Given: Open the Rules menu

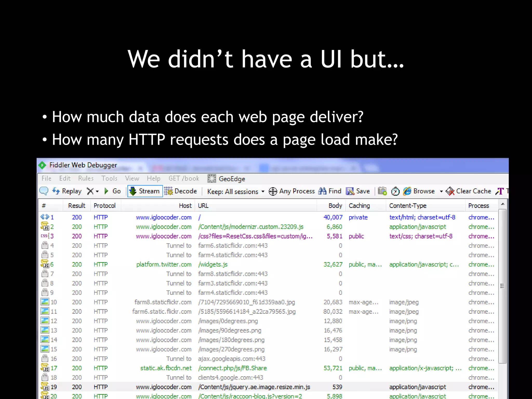Looking at the screenshot, I should 86,178.
